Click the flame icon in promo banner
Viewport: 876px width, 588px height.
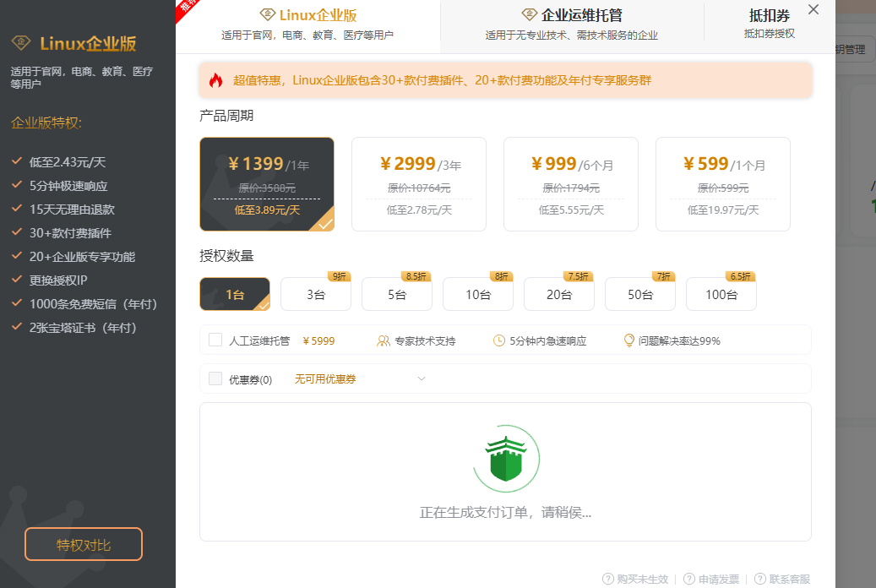215,80
